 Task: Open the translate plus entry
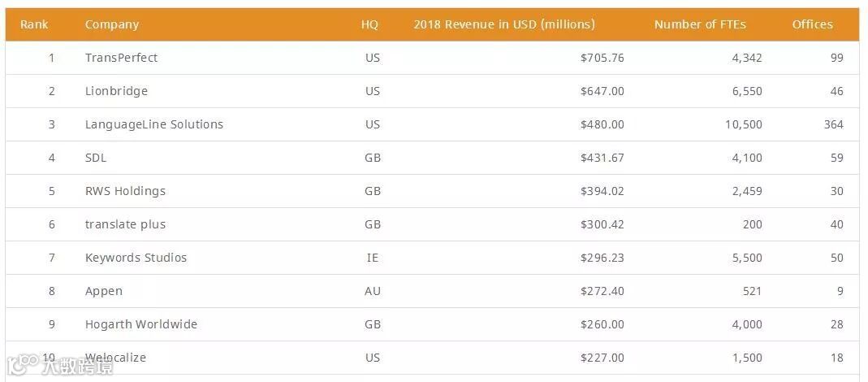click(125, 224)
